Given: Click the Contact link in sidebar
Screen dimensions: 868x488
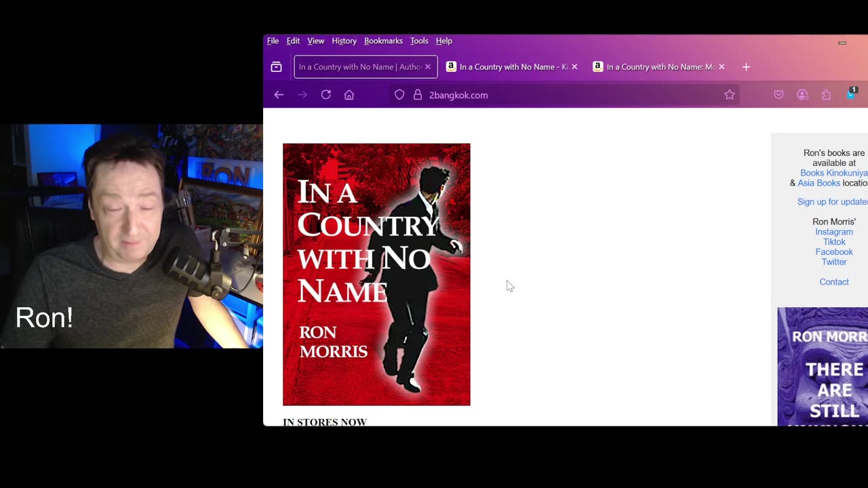Looking at the screenshot, I should tap(834, 282).
